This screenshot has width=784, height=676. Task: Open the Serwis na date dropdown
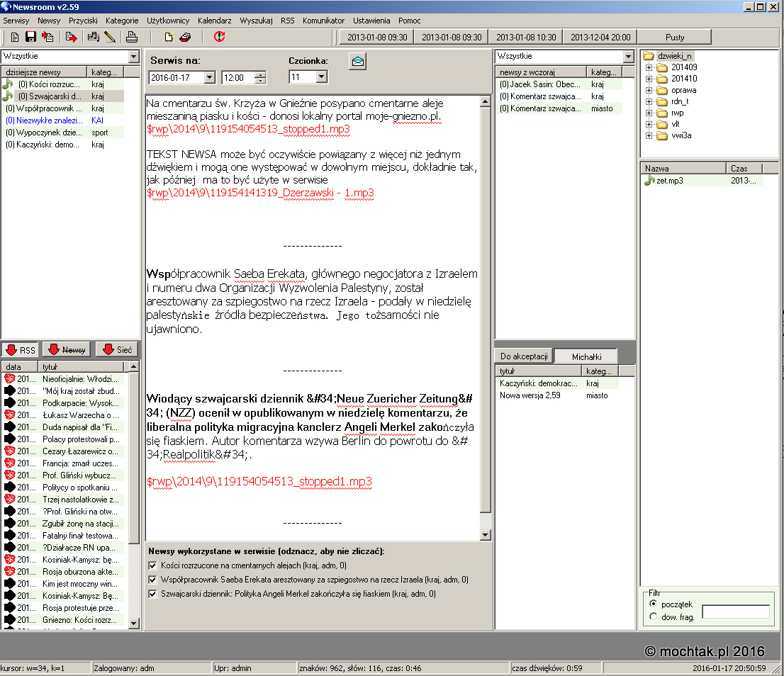(210, 77)
